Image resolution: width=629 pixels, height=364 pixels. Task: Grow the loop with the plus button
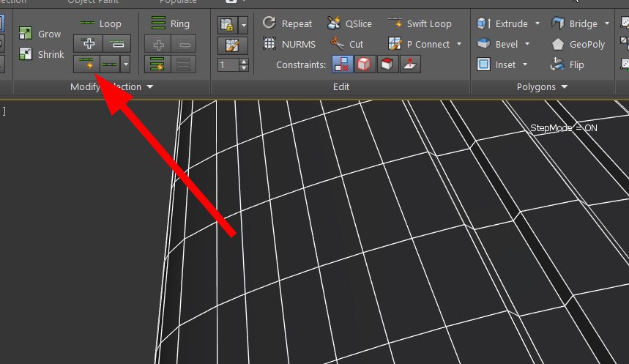[89, 44]
